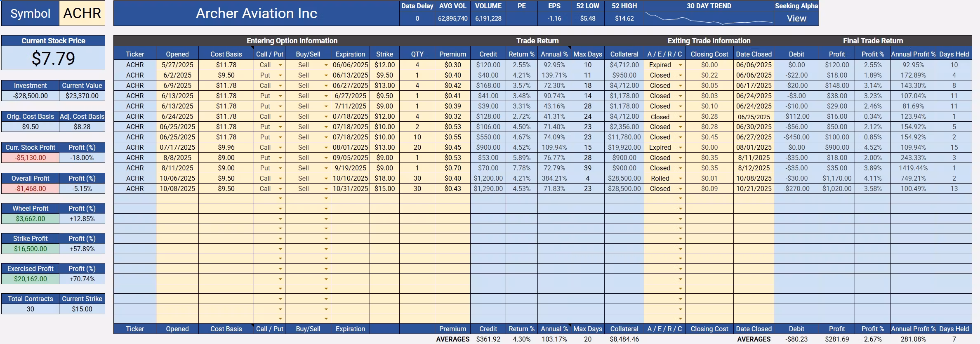Open Buy/Sell dropdown for trade opened 6/2/2025
Viewport: 980px width, 344px height.
pyautogui.click(x=326, y=75)
